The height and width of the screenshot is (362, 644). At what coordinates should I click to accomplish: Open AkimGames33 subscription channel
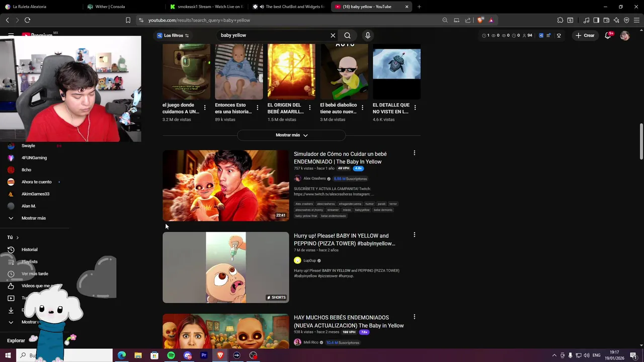tap(35, 194)
